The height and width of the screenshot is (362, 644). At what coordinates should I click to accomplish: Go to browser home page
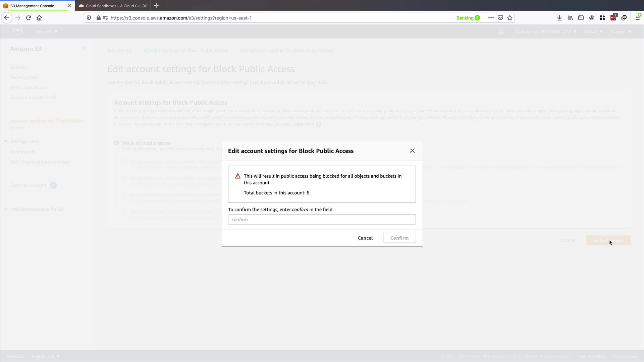pyautogui.click(x=39, y=18)
